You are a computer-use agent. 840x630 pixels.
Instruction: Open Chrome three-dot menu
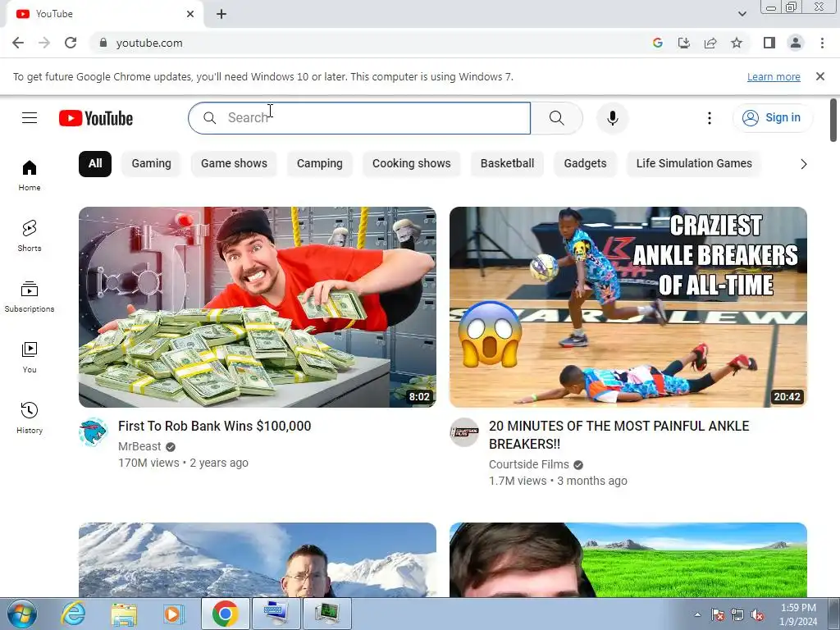point(822,43)
